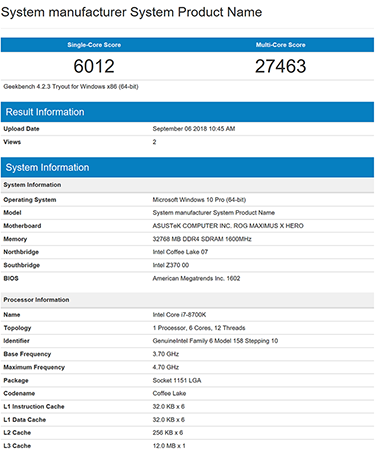Select American Megatrends Inc. 1602 value
Image resolution: width=375 pixels, height=457 pixels.
coord(196,278)
